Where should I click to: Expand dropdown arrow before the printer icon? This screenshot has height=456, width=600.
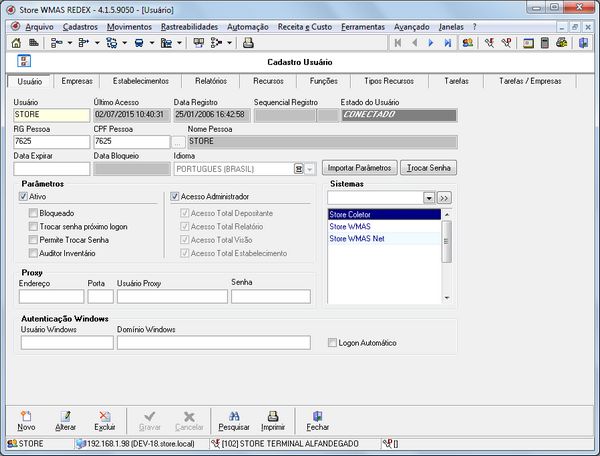[229, 43]
